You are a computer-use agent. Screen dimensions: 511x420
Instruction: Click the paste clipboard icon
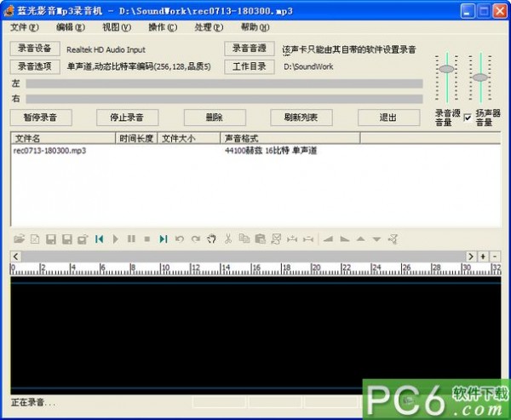[260, 239]
